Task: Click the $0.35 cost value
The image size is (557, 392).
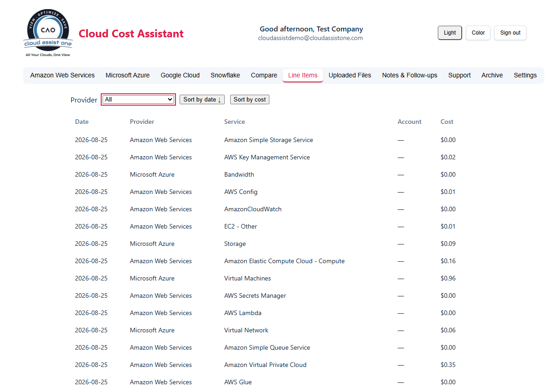Action: pos(448,365)
